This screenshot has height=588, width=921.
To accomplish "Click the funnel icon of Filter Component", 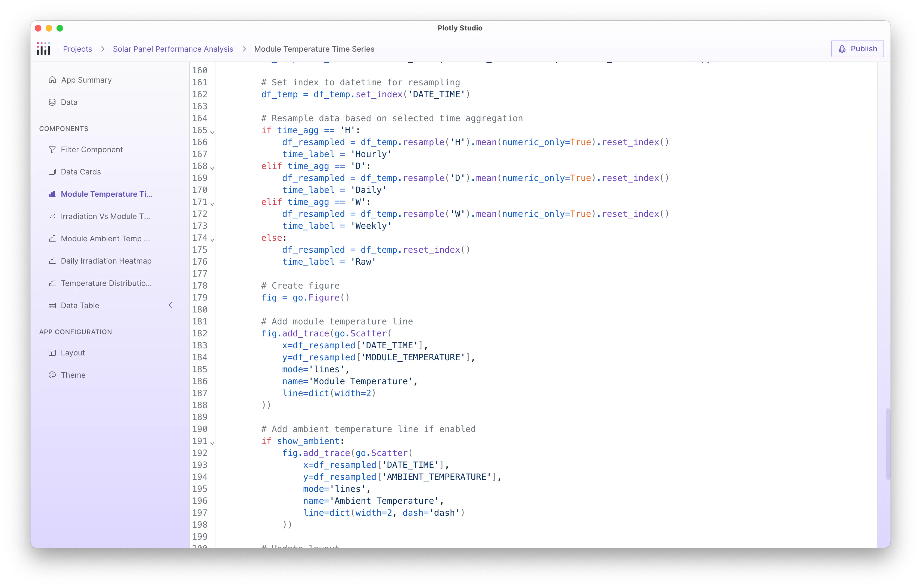I will coord(52,149).
